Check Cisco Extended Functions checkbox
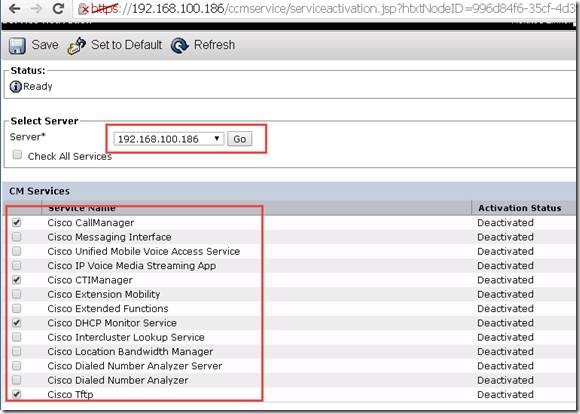Screen dimensions: 580x414 pos(17,308)
